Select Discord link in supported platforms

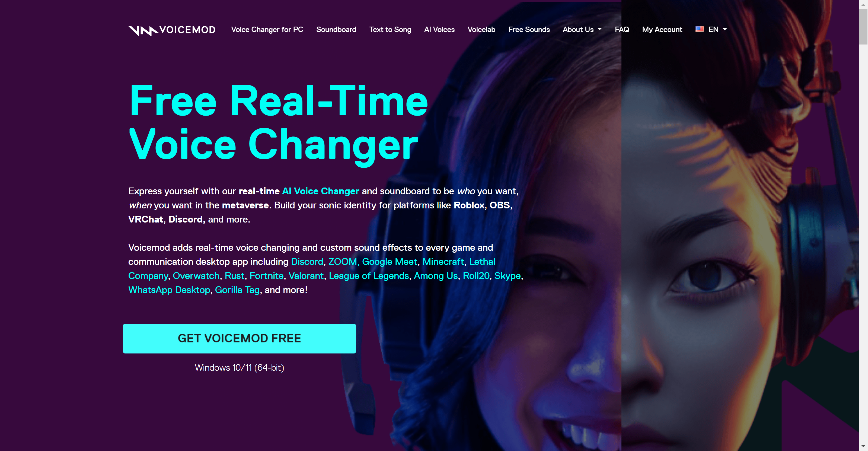point(307,261)
